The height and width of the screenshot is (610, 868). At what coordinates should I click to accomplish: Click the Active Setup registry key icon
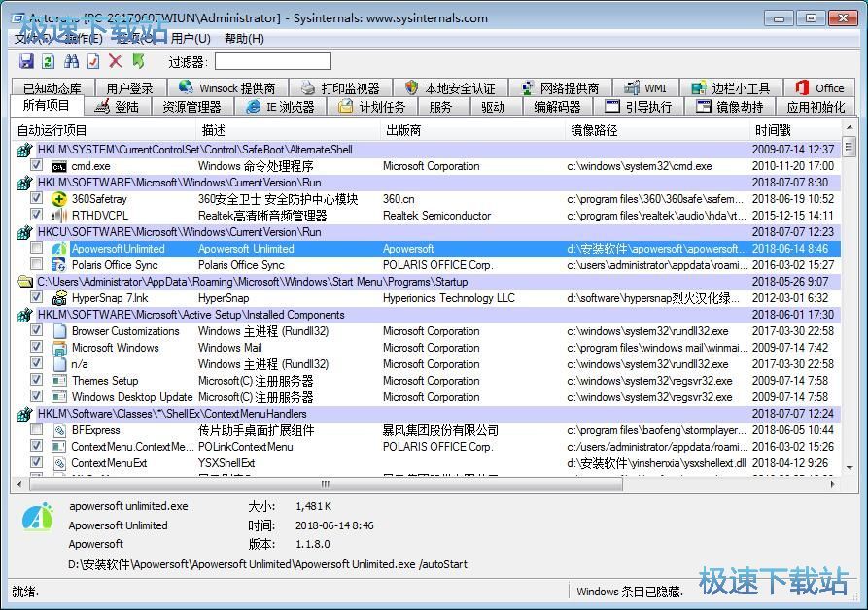click(x=25, y=315)
